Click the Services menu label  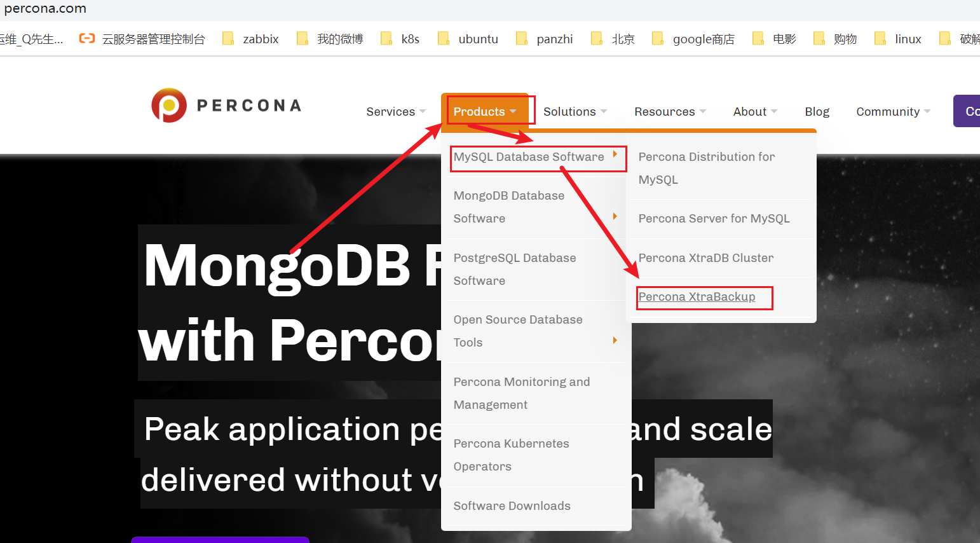point(390,111)
